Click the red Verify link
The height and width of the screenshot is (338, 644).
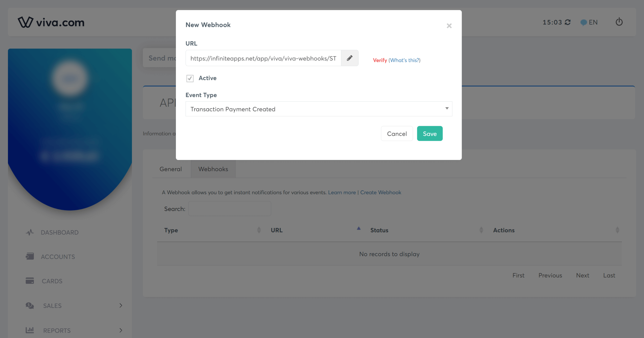pos(380,60)
